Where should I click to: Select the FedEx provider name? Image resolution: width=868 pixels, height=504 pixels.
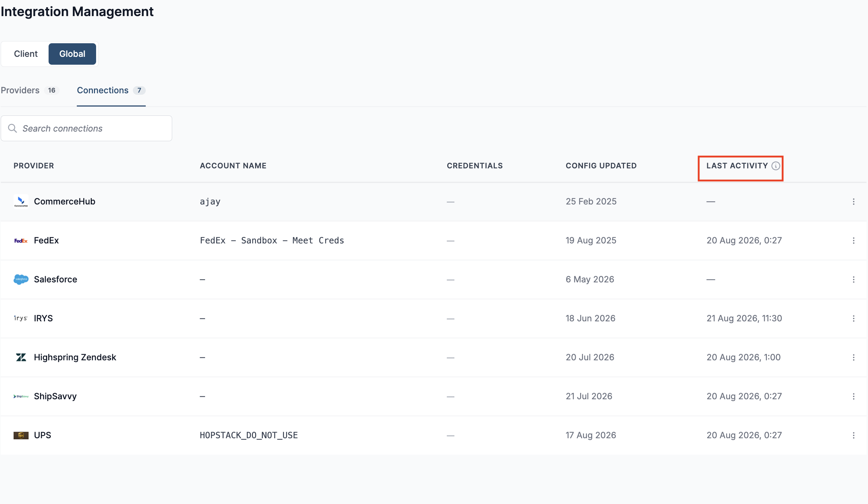(46, 241)
